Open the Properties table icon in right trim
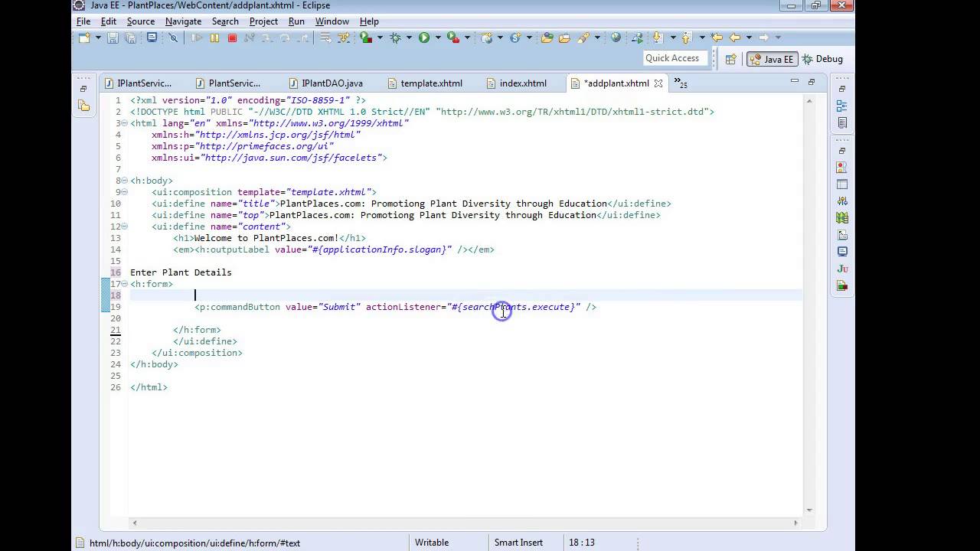Viewport: 980px width, 551px height. [842, 184]
